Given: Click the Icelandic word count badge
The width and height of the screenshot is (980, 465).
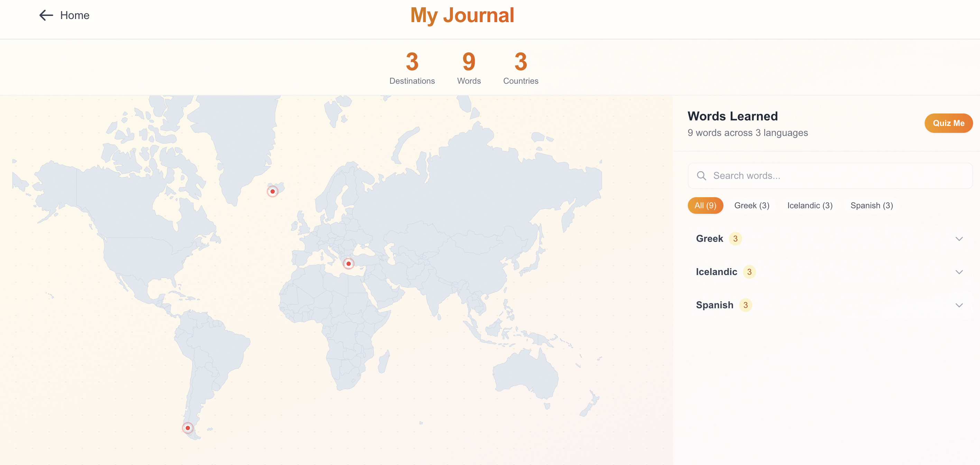Looking at the screenshot, I should tap(749, 272).
